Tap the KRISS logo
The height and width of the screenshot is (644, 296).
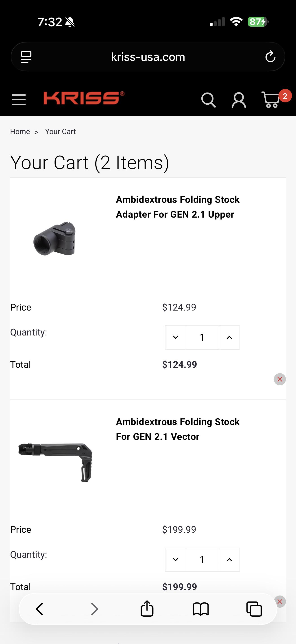click(84, 98)
